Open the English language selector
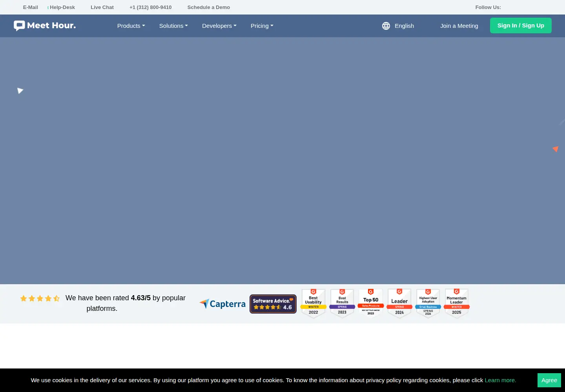The width and height of the screenshot is (565, 392). coord(404,26)
